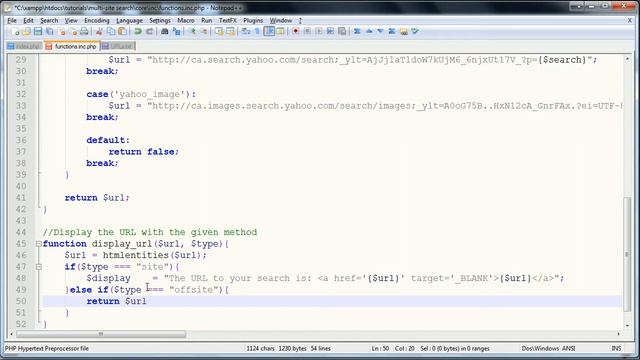Open Find with the binoculars icon
Screen dimensions: 640x360
tap(165, 31)
